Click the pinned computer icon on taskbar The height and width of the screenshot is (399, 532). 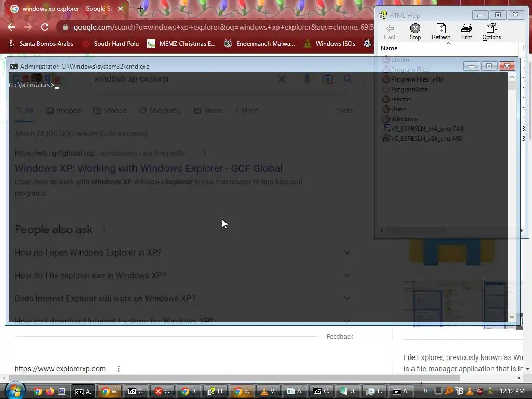[62, 392]
